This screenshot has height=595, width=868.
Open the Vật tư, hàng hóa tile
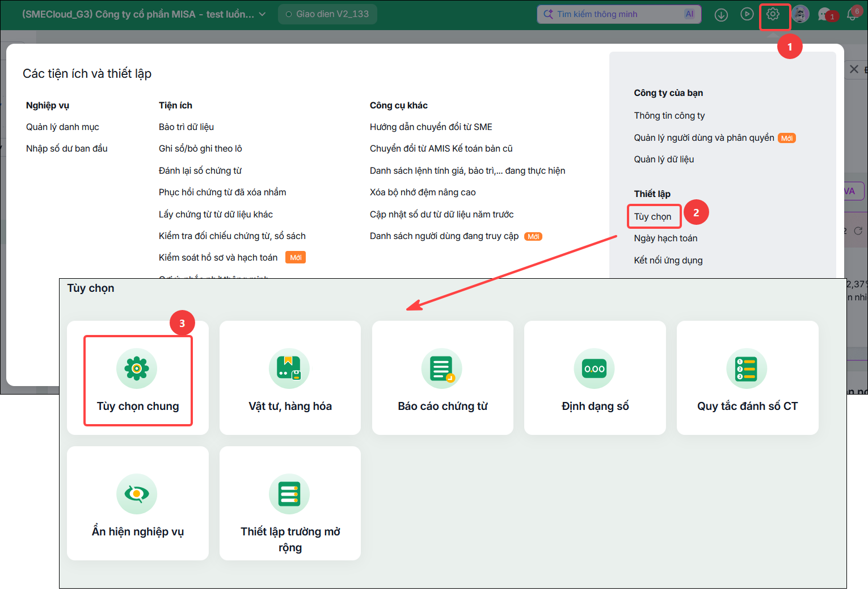[290, 378]
